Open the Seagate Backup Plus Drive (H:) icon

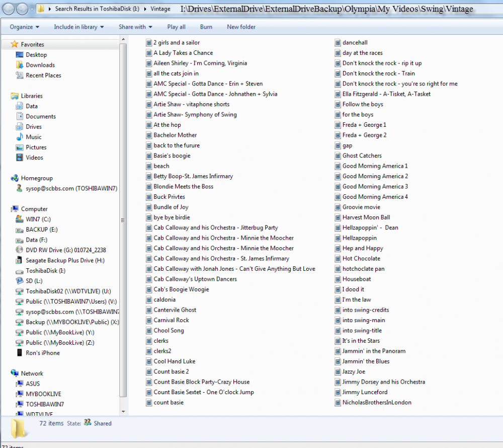pyautogui.click(x=20, y=260)
